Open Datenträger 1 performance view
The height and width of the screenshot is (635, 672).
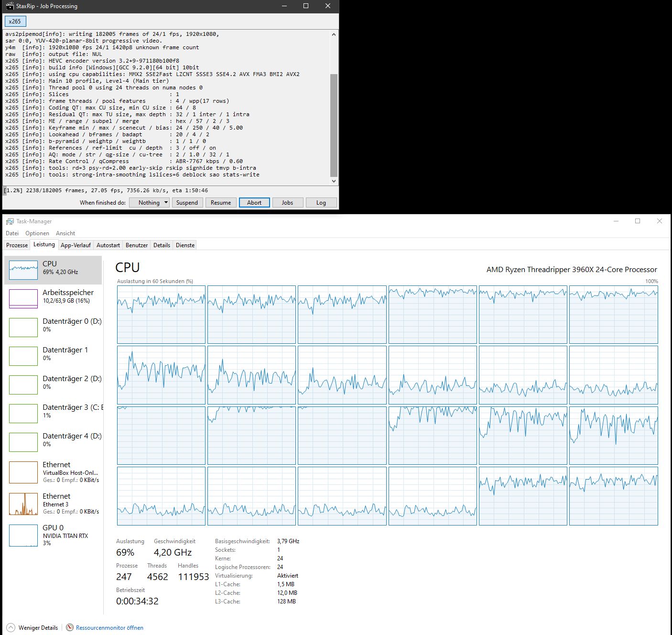tap(53, 356)
